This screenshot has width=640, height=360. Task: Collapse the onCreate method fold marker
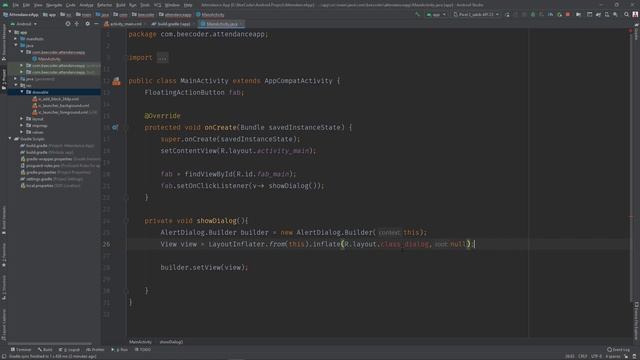[x=127, y=127]
